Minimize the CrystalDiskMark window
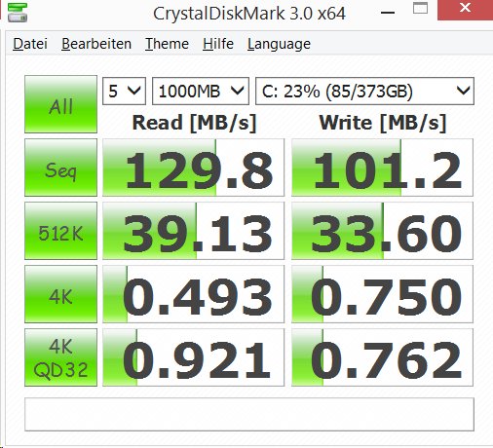The image size is (493, 448). pyautogui.click(x=388, y=13)
